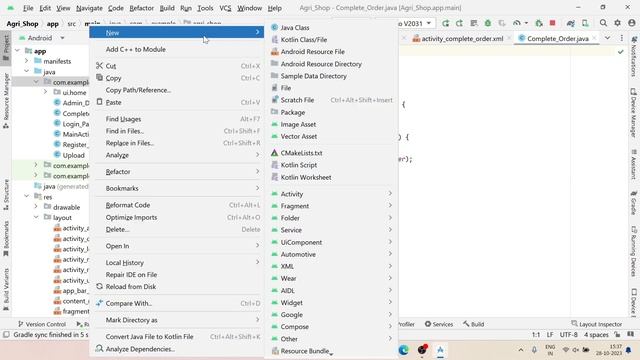
Task: Expand the Refactor context submenu arrow
Action: pos(258,172)
